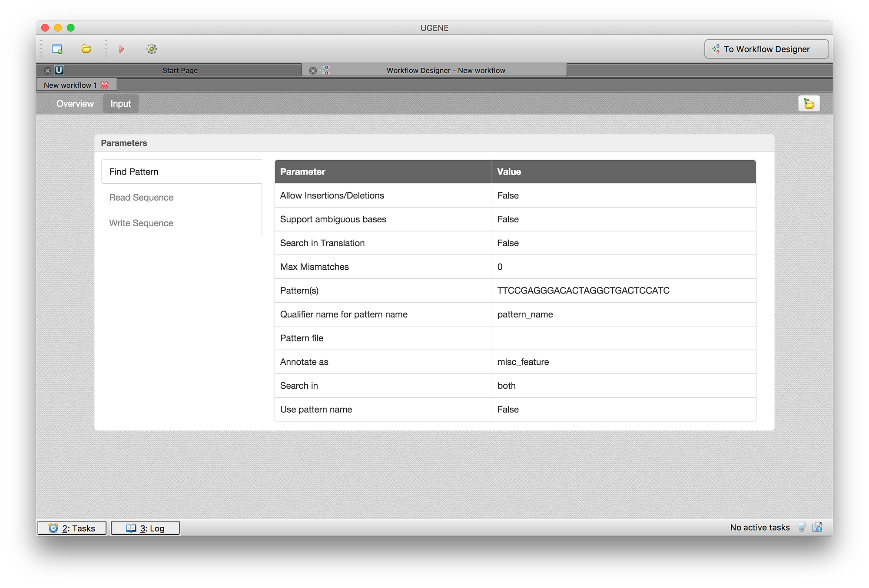Click the new project window icon
Image resolution: width=869 pixels, height=588 pixels.
click(x=57, y=49)
